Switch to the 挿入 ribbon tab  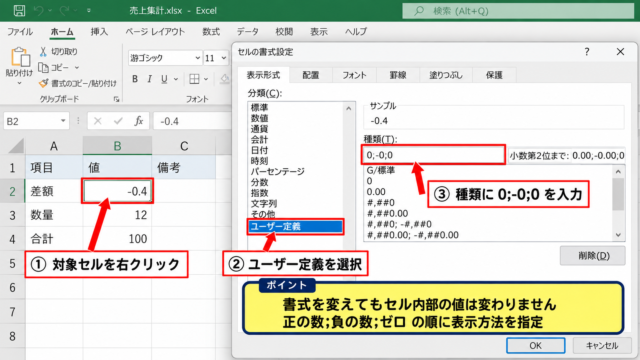(99, 31)
